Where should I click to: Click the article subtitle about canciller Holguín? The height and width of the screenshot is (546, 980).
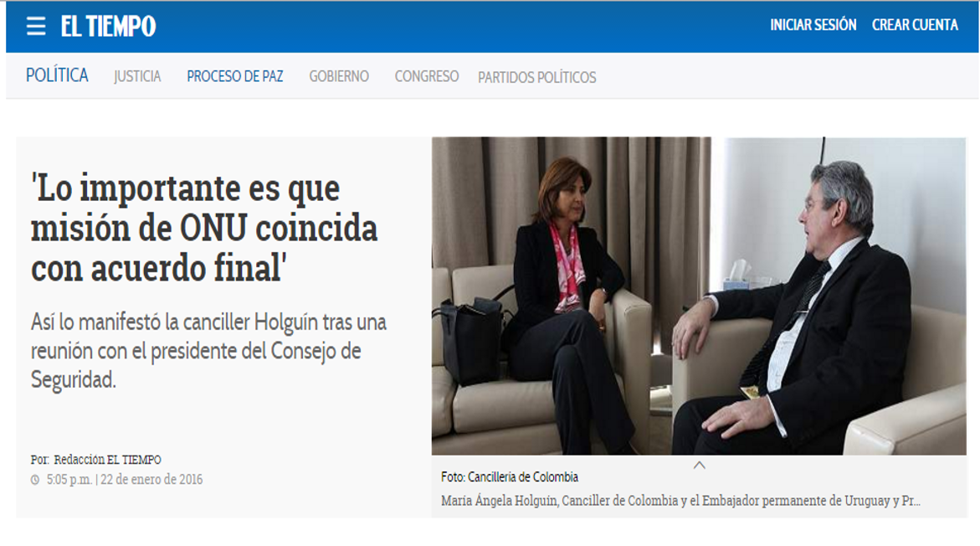(x=208, y=351)
